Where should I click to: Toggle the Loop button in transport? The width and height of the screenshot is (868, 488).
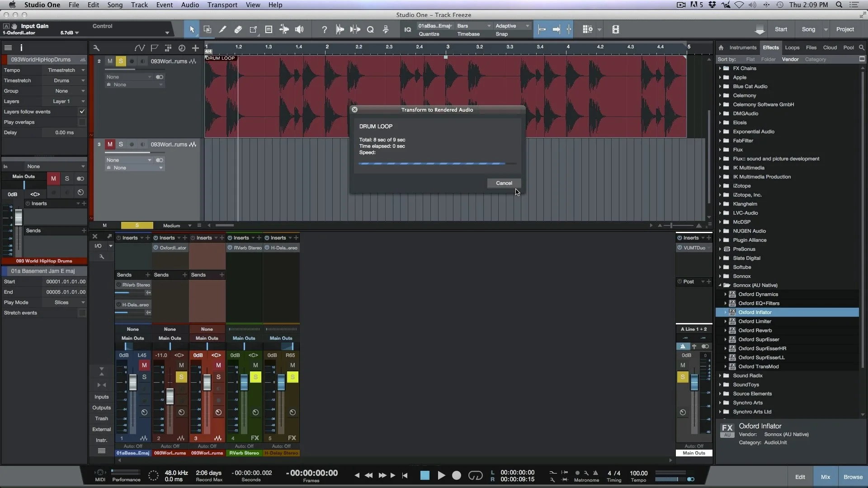point(475,475)
